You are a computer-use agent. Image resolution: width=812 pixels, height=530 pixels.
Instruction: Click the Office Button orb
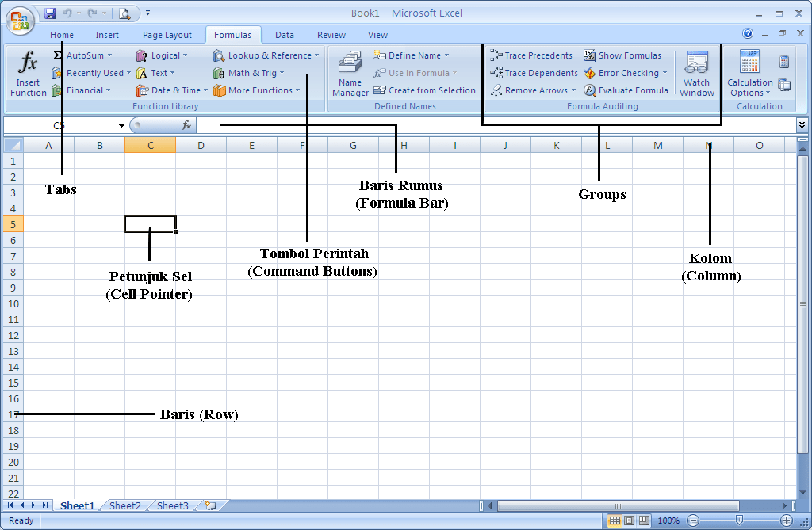20,21
